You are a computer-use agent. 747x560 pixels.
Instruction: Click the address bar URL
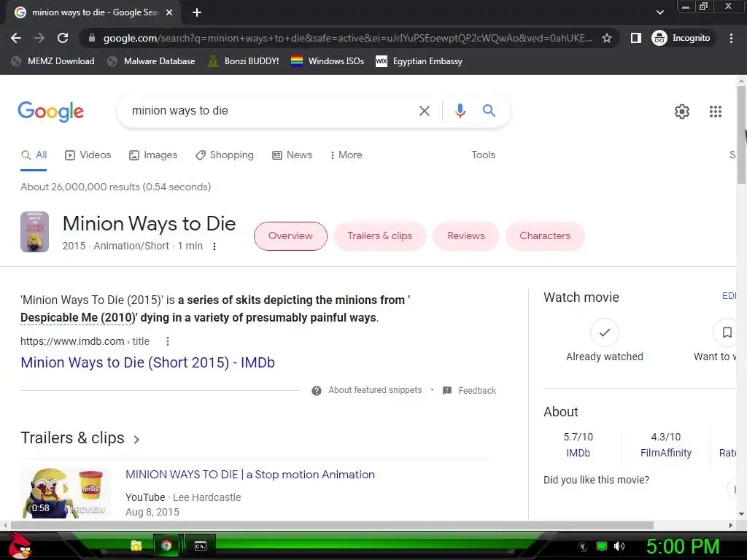(x=347, y=38)
